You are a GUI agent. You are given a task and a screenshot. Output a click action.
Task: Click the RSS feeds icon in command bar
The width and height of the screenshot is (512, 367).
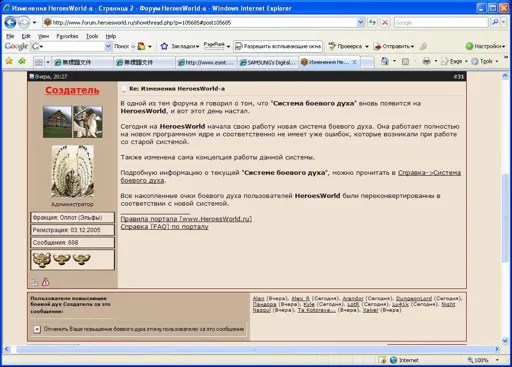point(405,62)
